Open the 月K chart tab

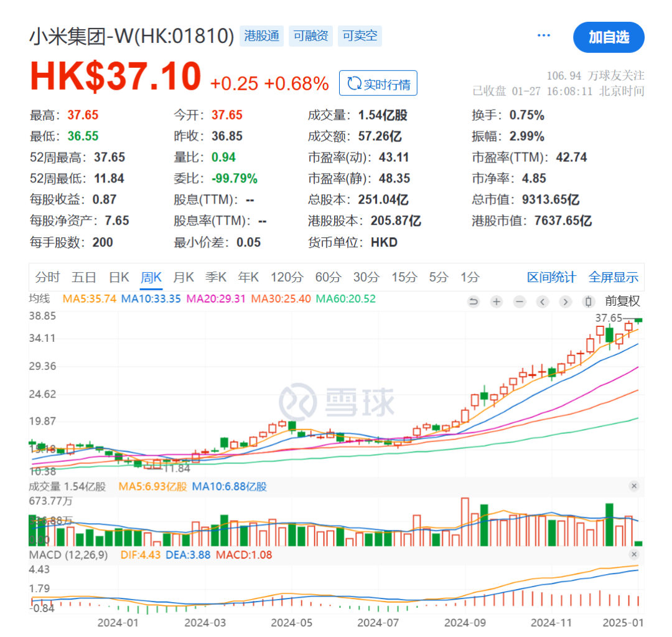(x=184, y=277)
